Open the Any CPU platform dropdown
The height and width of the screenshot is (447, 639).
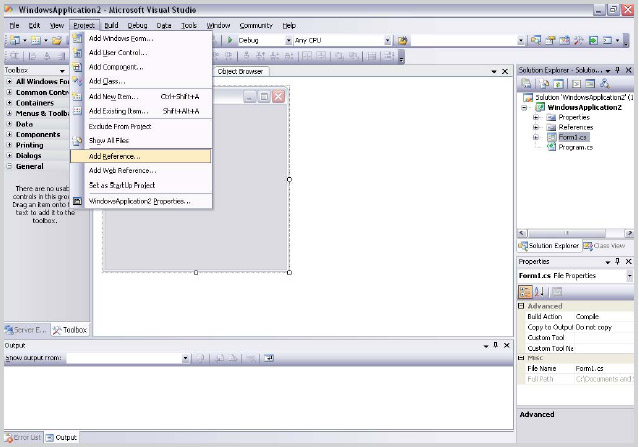click(x=388, y=40)
